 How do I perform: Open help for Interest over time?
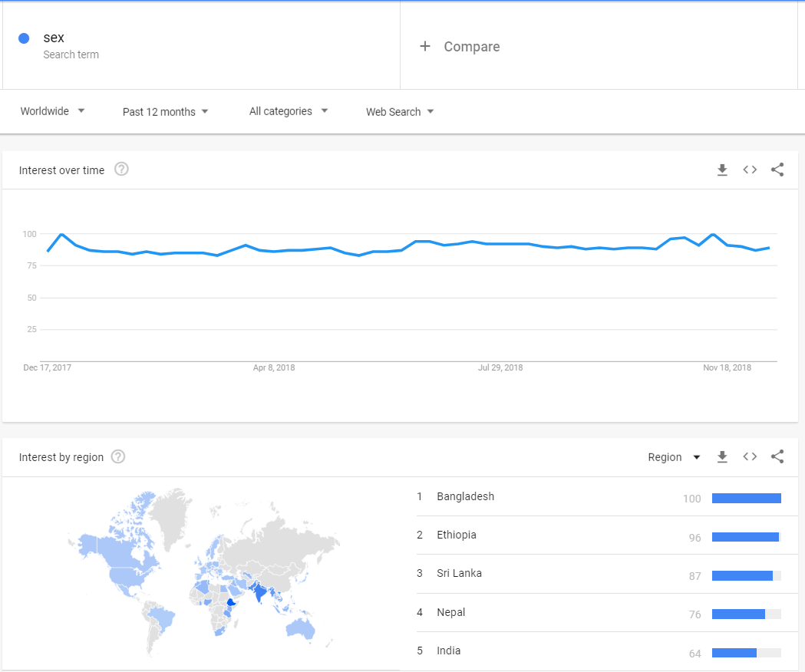click(x=121, y=170)
